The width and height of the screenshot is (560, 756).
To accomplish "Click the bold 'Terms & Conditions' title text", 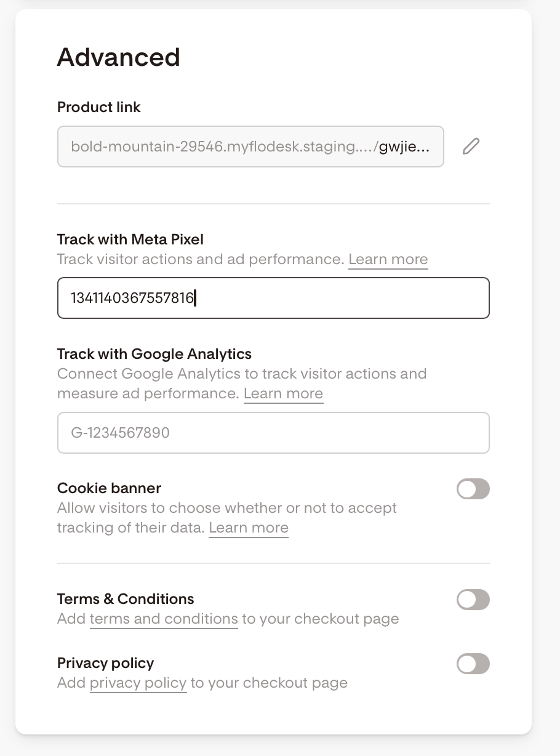I will tap(126, 599).
